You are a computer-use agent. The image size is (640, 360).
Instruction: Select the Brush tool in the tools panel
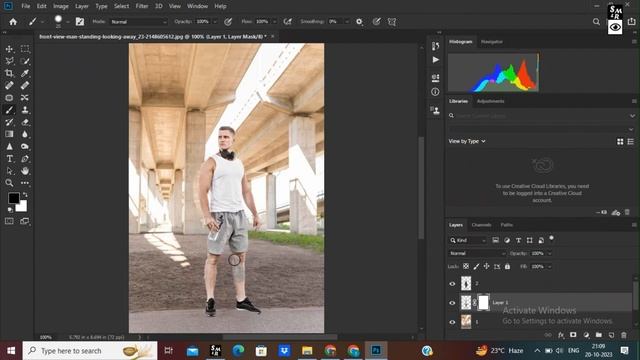click(x=9, y=110)
